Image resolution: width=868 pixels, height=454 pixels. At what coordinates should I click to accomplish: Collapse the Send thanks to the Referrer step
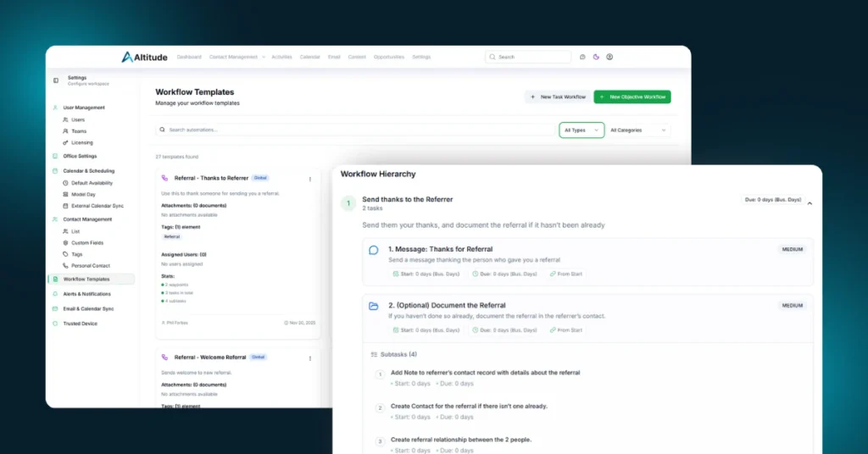coord(810,203)
